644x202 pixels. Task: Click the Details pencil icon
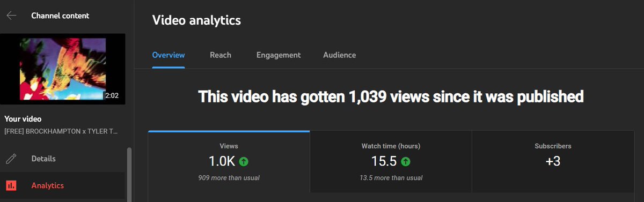(11, 159)
